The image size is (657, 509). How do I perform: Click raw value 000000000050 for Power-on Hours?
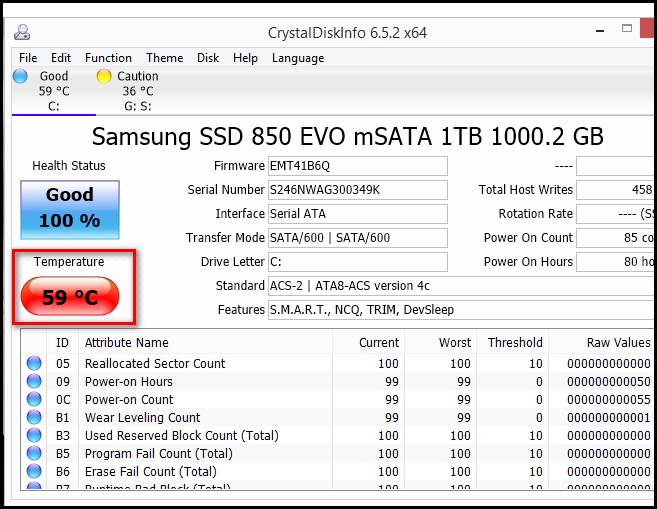609,382
